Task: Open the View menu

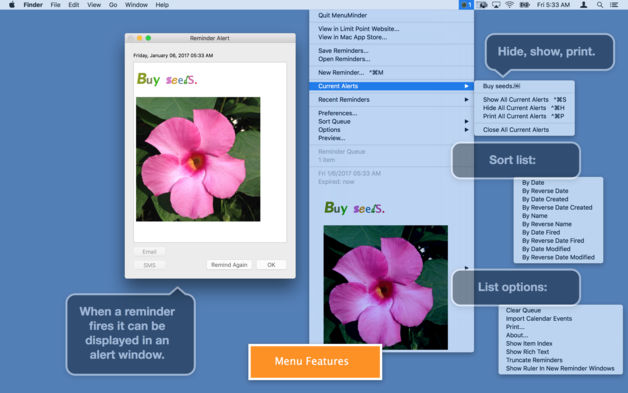Action: pos(94,5)
